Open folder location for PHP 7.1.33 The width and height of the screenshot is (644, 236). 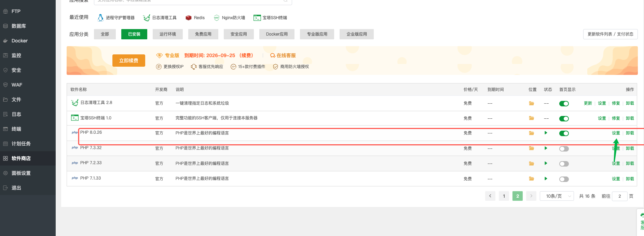[x=532, y=179]
